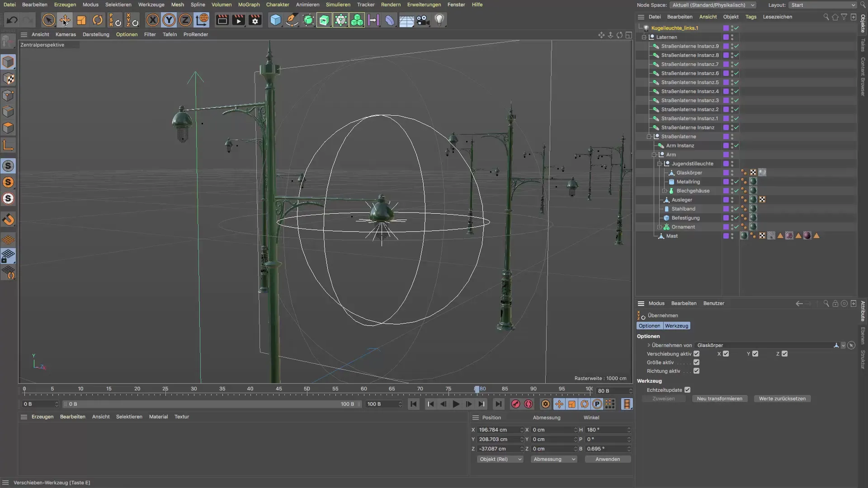The image size is (868, 488).
Task: Add a light bulb object
Action: [439, 20]
